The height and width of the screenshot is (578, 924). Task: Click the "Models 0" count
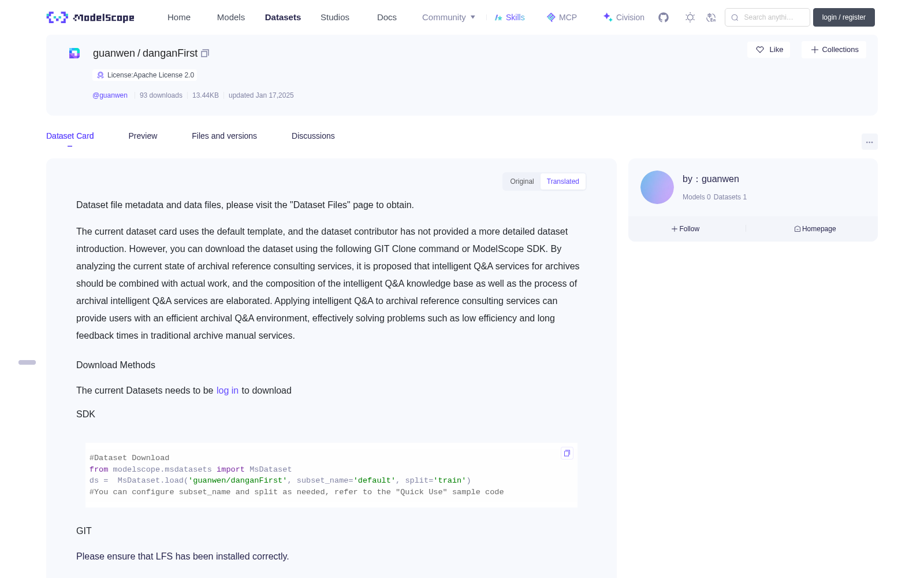[x=696, y=197]
